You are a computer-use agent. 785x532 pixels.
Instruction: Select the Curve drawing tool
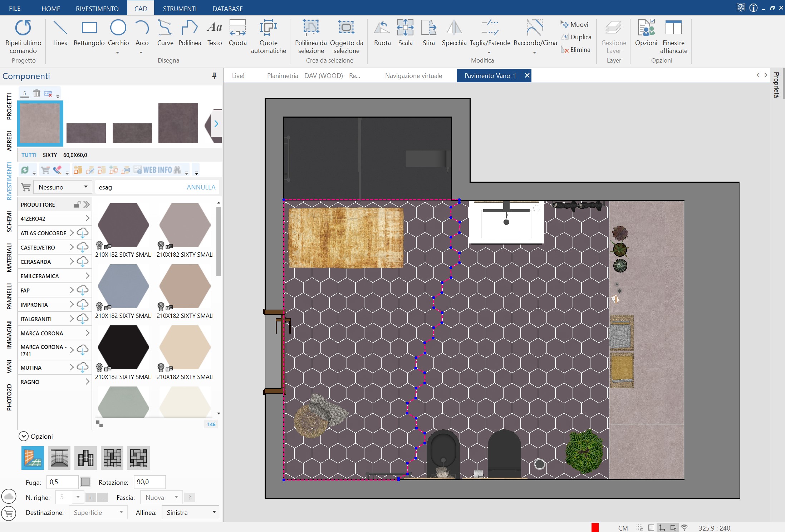point(165,33)
